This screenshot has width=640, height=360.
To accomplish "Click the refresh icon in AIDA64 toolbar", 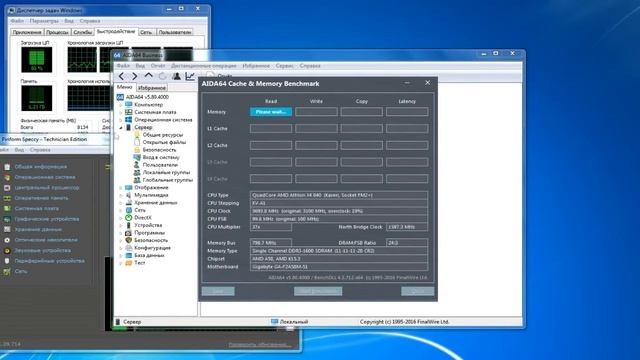I will (x=162, y=76).
